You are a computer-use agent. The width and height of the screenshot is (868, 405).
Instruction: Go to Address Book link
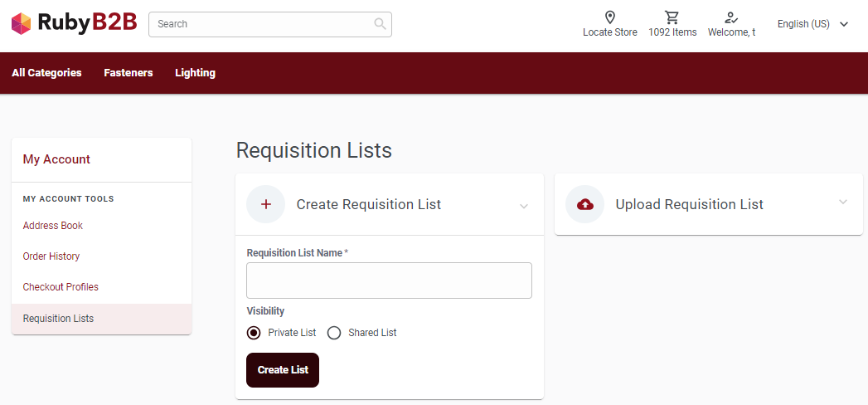click(53, 226)
